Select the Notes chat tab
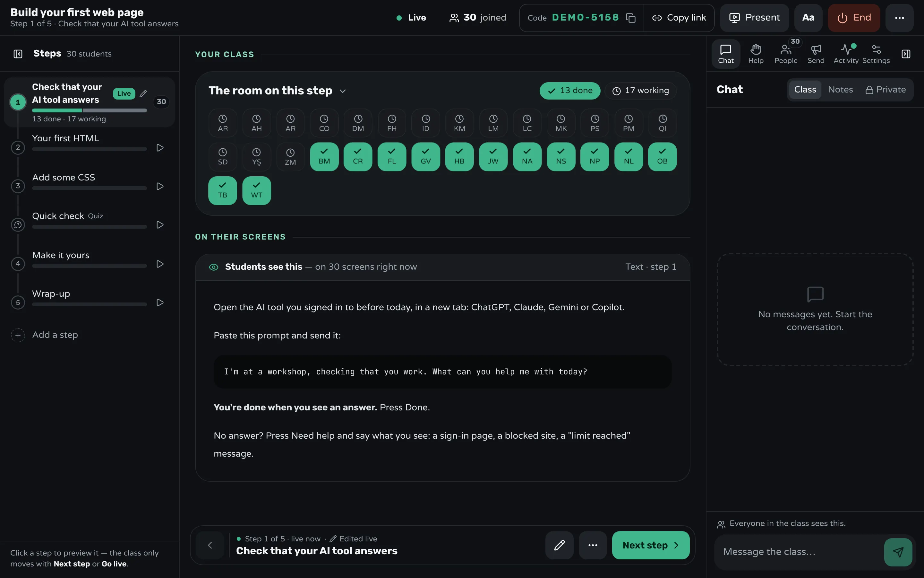924x578 pixels. point(840,90)
